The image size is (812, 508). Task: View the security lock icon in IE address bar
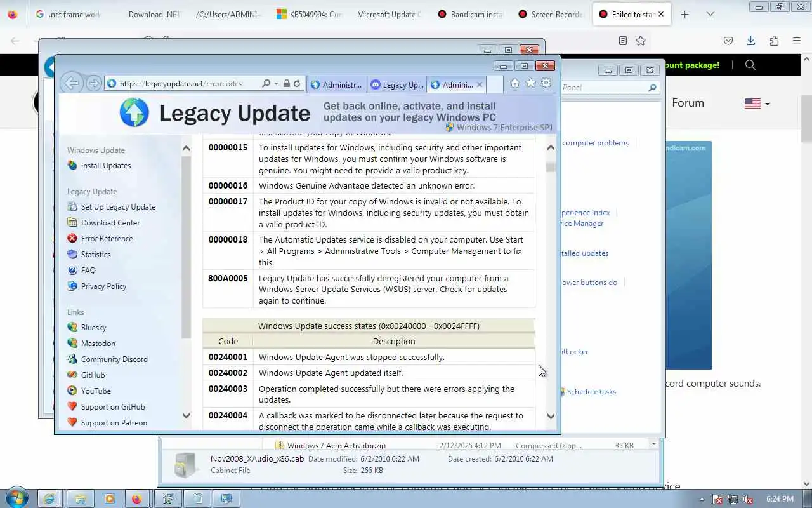[287, 84]
